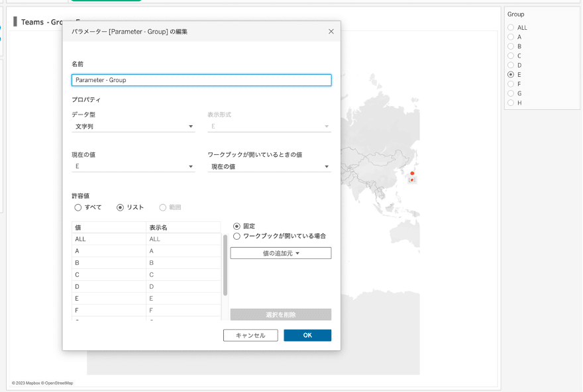583x392 pixels.
Task: Click the upper red map mark over Japan
Action: pos(412,173)
